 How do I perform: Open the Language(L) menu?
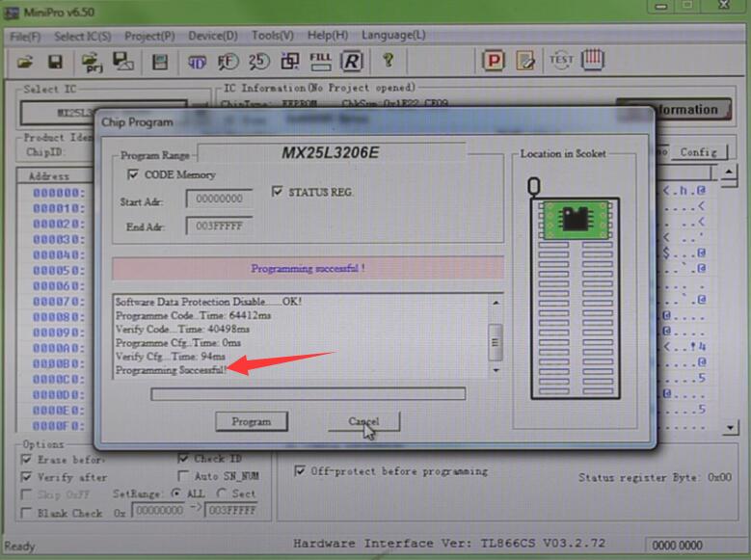tap(393, 35)
